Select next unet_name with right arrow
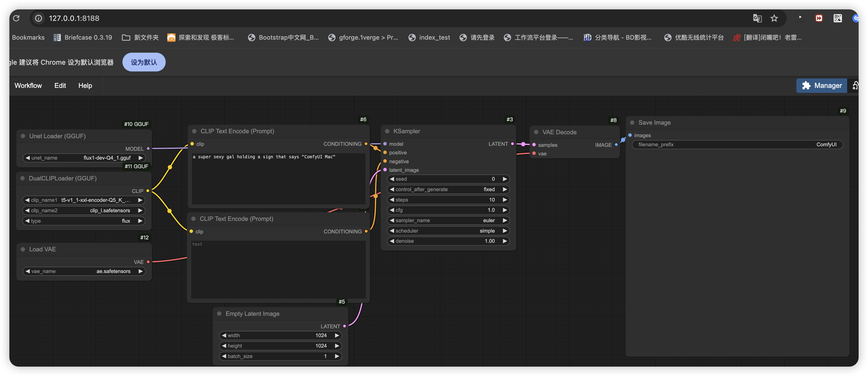The image size is (868, 376). coord(140,158)
